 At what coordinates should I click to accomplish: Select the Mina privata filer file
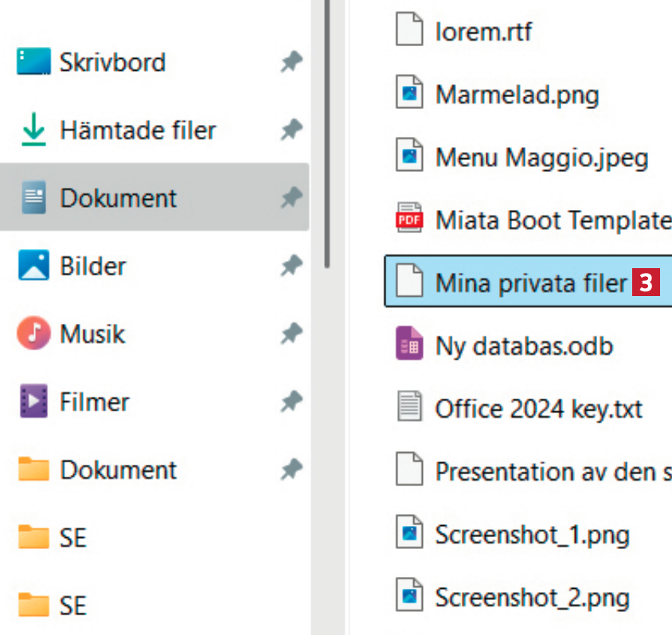[x=529, y=282]
